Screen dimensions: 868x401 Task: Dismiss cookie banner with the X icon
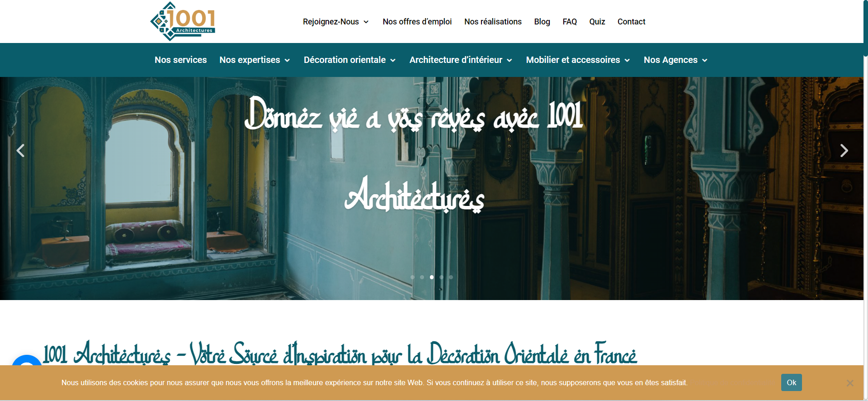click(850, 383)
